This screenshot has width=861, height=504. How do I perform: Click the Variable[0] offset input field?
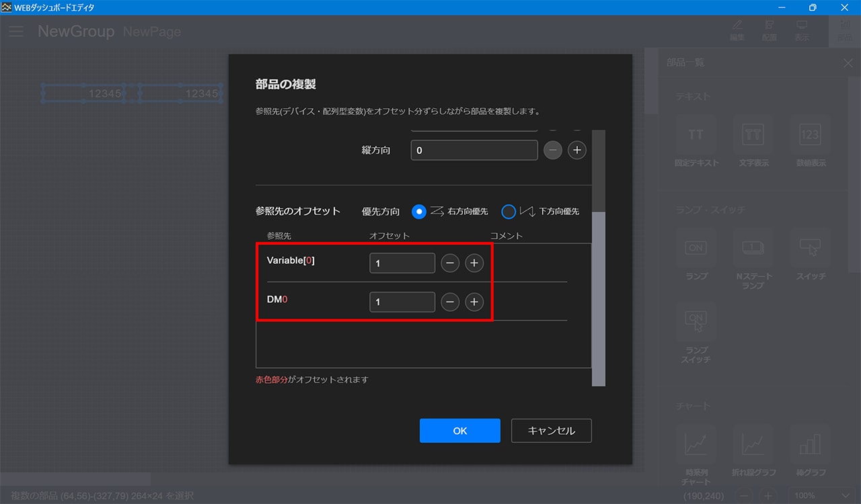(x=402, y=263)
